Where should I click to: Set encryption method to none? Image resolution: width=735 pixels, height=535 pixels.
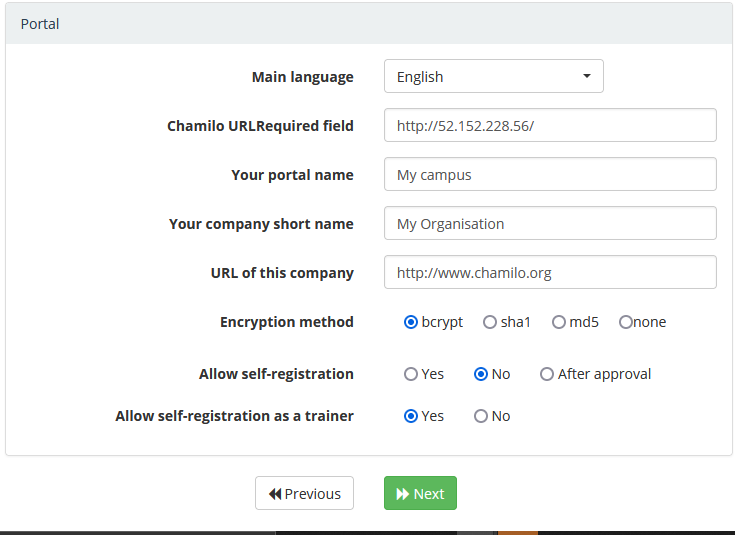coord(626,322)
